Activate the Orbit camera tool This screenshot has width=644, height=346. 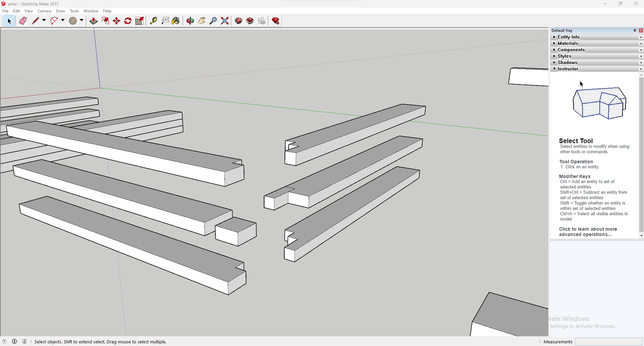pyautogui.click(x=190, y=21)
